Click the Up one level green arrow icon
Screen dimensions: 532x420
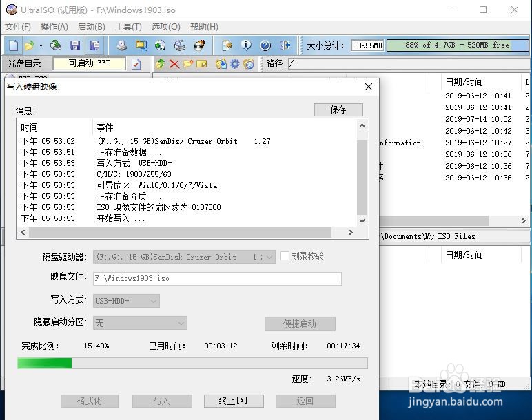click(161, 64)
